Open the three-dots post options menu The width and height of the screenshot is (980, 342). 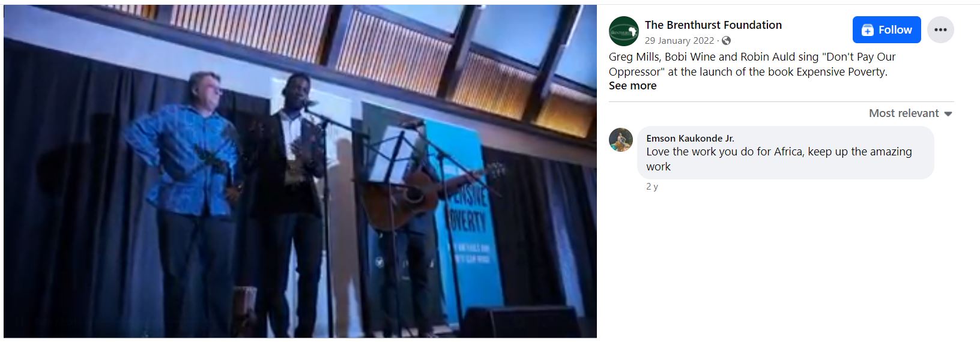click(940, 30)
